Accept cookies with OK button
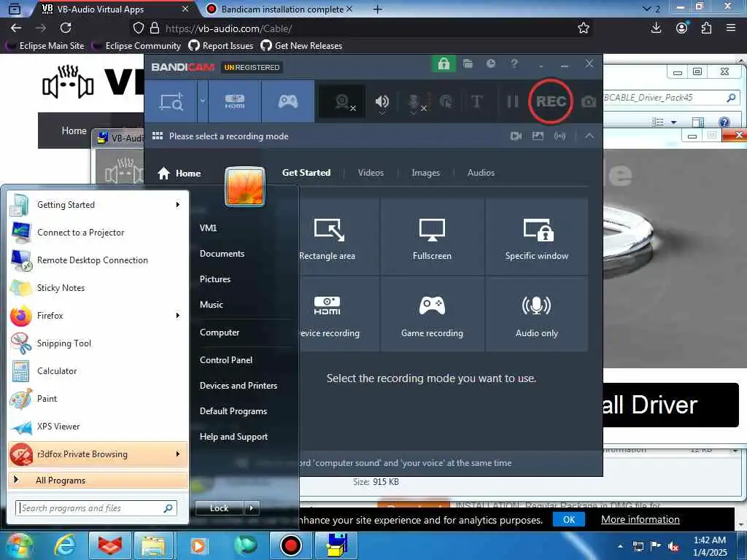This screenshot has height=560, width=747. tap(569, 519)
